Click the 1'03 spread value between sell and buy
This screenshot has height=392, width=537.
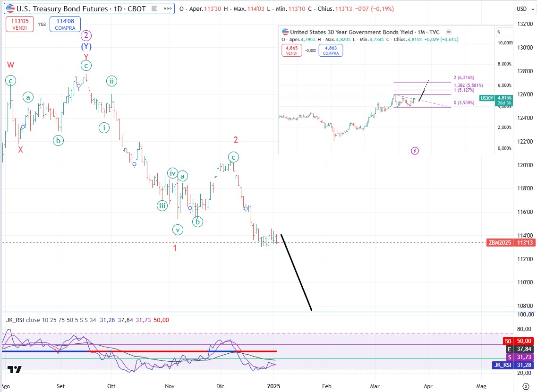coord(42,24)
